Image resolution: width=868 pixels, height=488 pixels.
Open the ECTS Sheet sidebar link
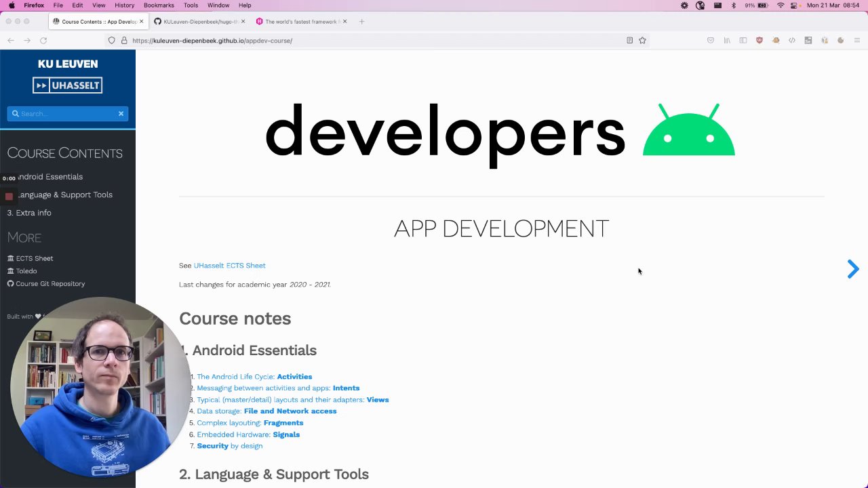[x=30, y=258]
